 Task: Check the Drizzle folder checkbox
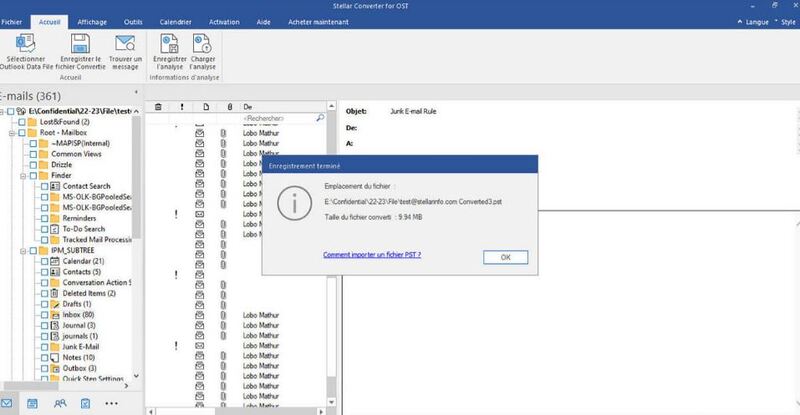tap(33, 164)
